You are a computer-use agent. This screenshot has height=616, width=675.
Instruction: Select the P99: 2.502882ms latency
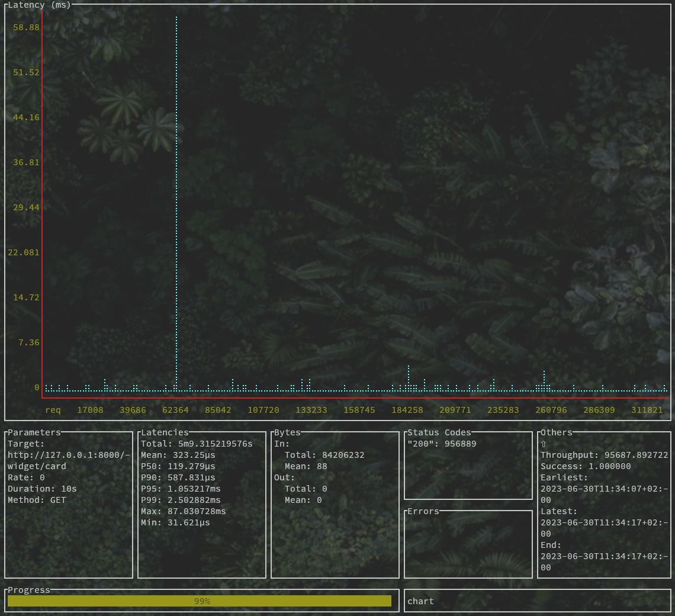coord(181,500)
